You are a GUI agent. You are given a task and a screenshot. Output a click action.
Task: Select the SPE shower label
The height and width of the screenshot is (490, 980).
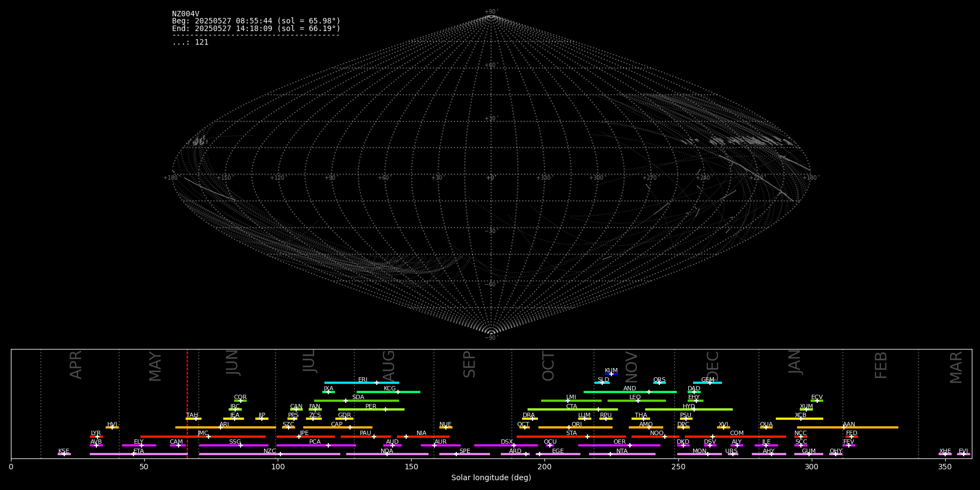464,451
